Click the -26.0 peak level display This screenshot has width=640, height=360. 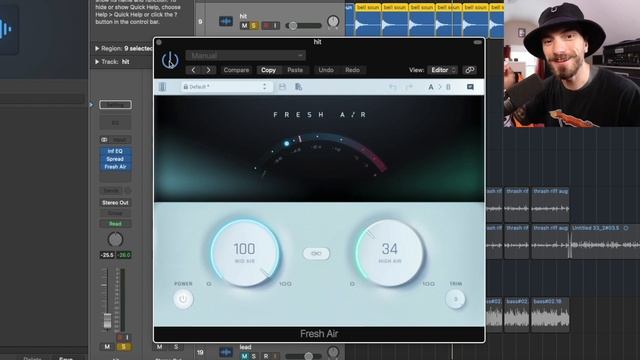124,255
